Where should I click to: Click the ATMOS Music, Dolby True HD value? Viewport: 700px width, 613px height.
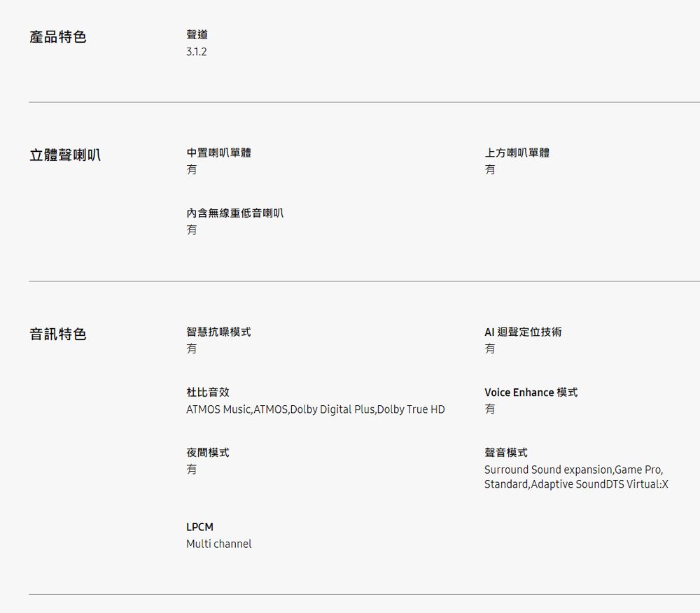coord(316,409)
